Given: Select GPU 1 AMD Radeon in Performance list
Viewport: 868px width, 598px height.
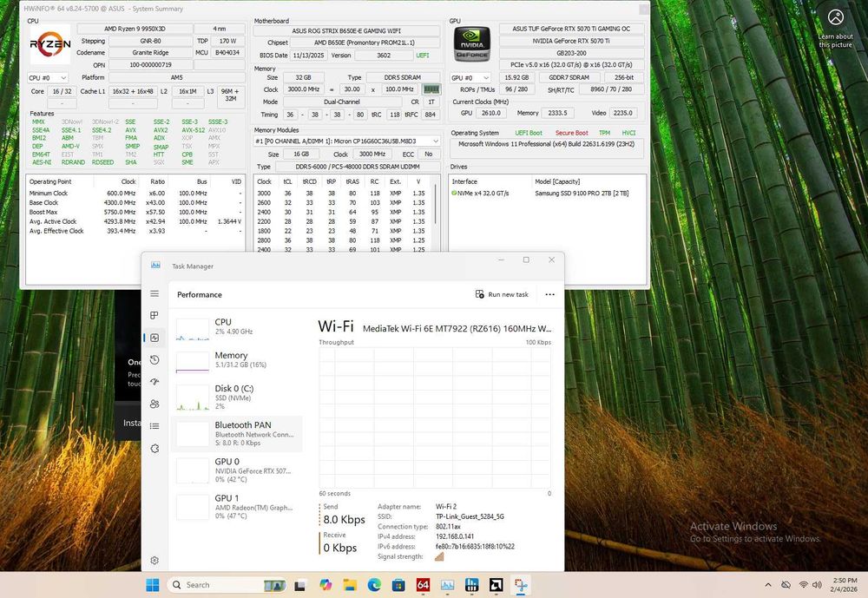Looking at the screenshot, I should pyautogui.click(x=239, y=507).
